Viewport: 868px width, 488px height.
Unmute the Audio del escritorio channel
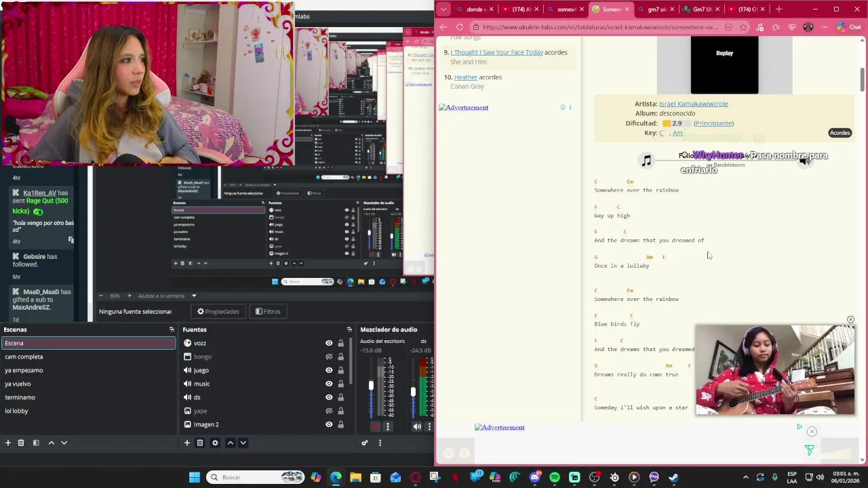[376, 426]
